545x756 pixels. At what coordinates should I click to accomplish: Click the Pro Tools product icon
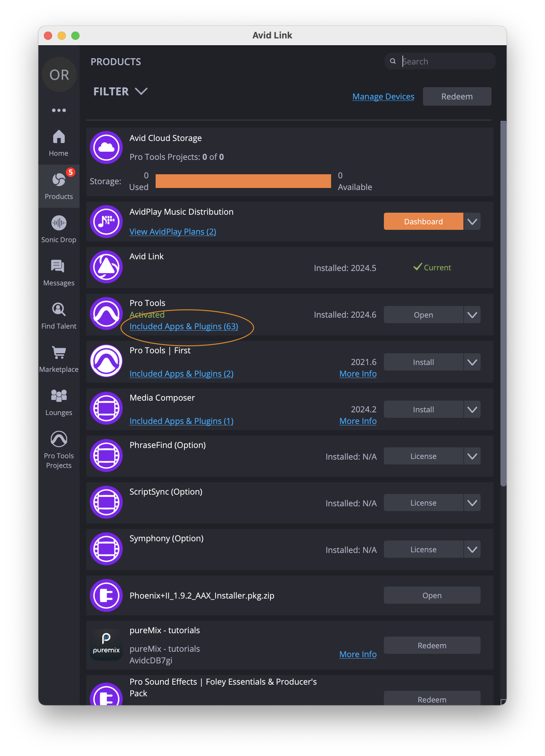tap(106, 314)
